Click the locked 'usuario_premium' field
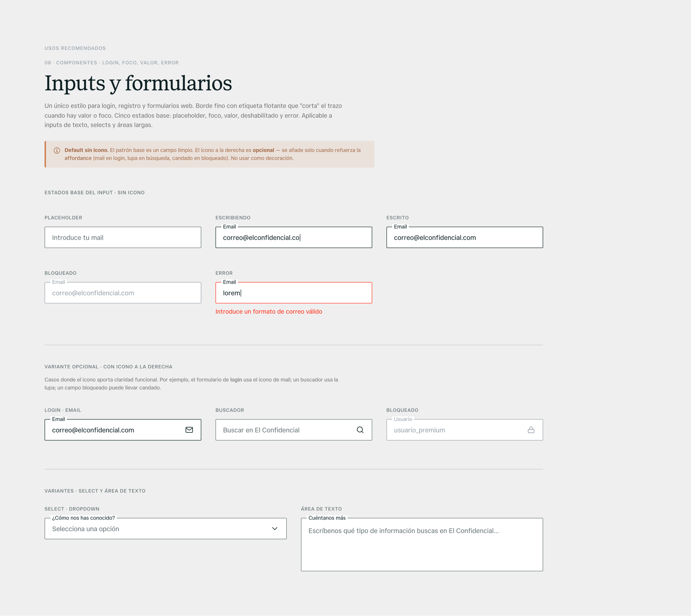Screen dimensions: 691x616 [x=465, y=430]
